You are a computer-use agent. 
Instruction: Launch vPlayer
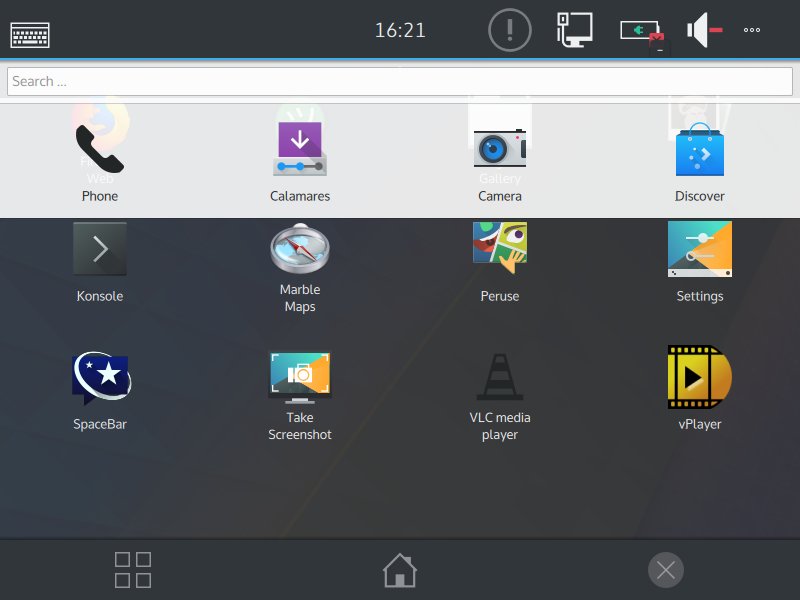[x=699, y=378]
